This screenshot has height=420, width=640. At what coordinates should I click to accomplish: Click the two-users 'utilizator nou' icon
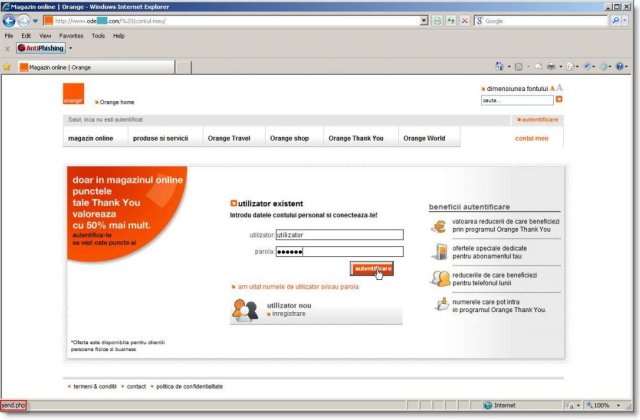click(x=245, y=310)
